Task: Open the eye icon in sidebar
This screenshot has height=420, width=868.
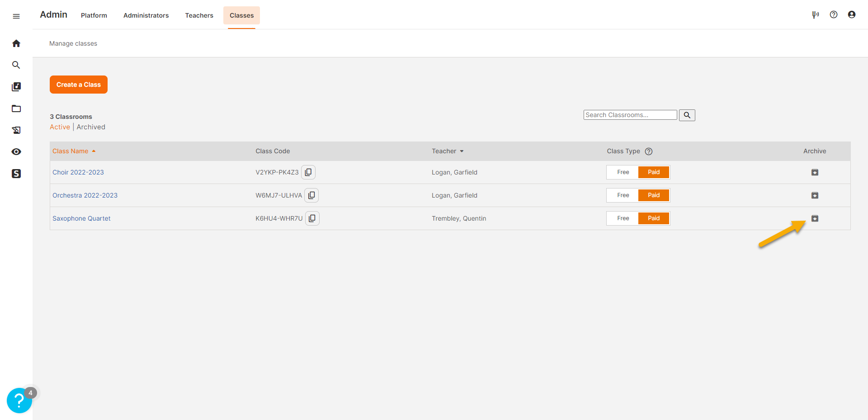Action: (16, 152)
